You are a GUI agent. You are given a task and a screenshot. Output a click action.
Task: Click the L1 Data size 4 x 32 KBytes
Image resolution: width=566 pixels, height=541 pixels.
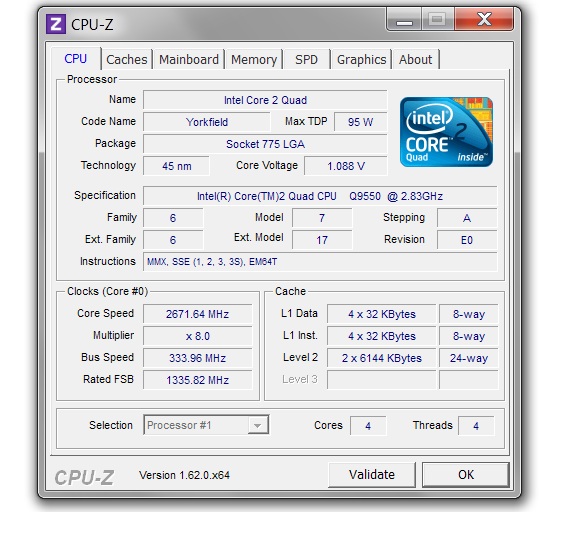click(x=382, y=314)
